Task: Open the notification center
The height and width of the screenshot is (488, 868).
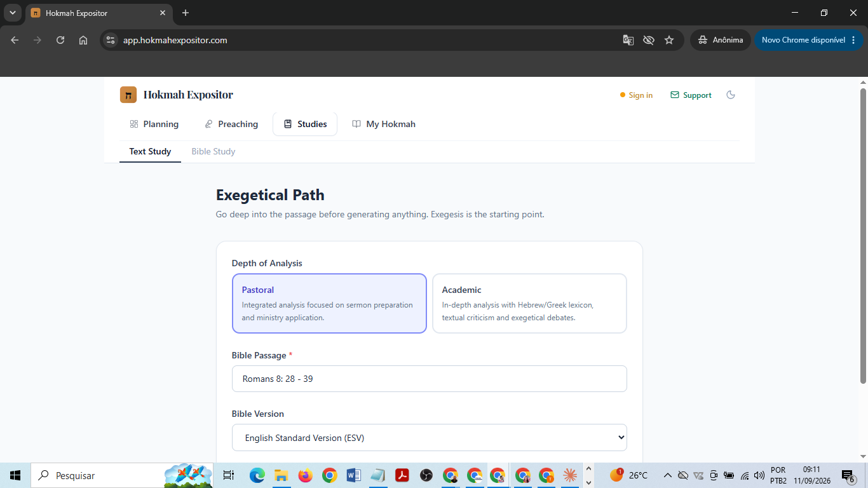Action: click(x=848, y=476)
